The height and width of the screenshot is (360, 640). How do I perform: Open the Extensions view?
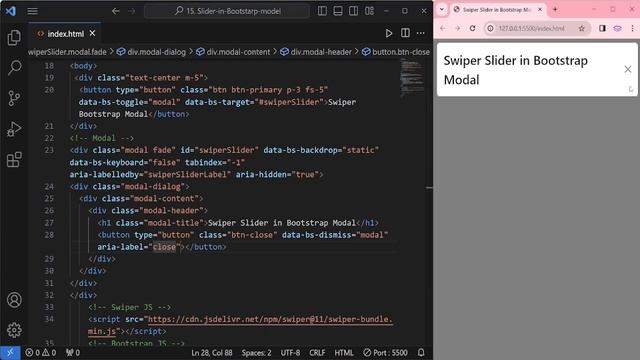pyautogui.click(x=14, y=160)
